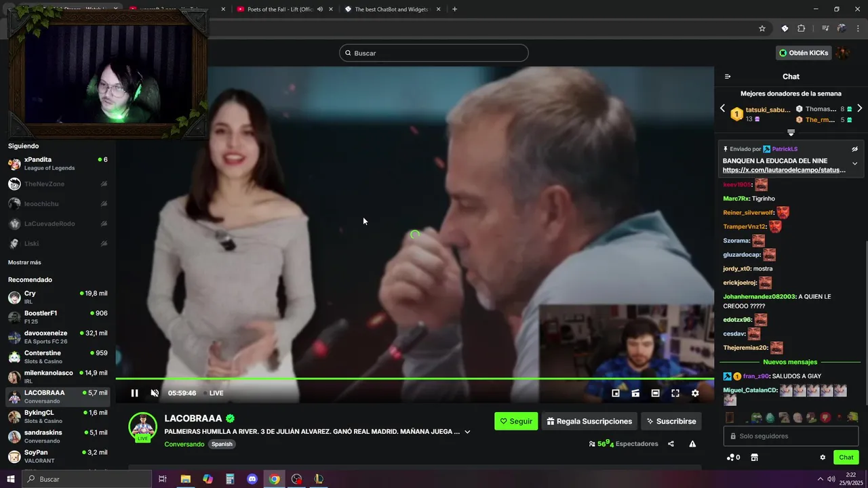
Task: Open LACOBRAAA channel avatar
Action: point(143,426)
